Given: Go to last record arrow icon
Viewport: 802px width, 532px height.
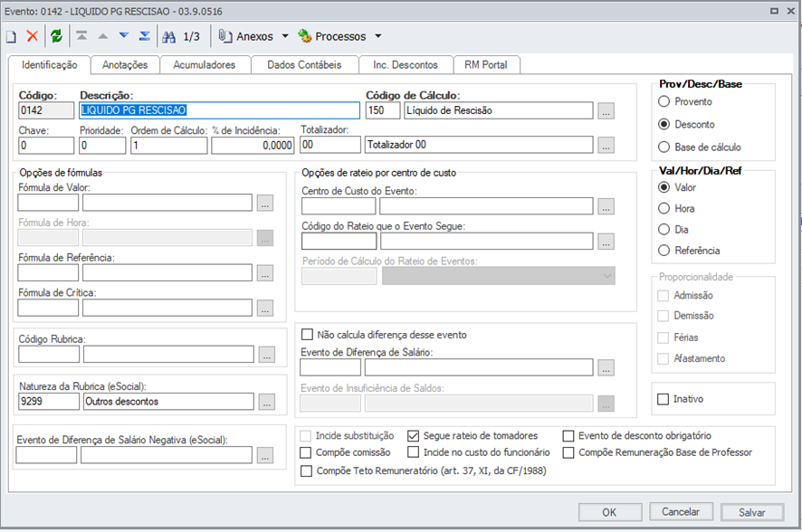Looking at the screenshot, I should (x=145, y=36).
